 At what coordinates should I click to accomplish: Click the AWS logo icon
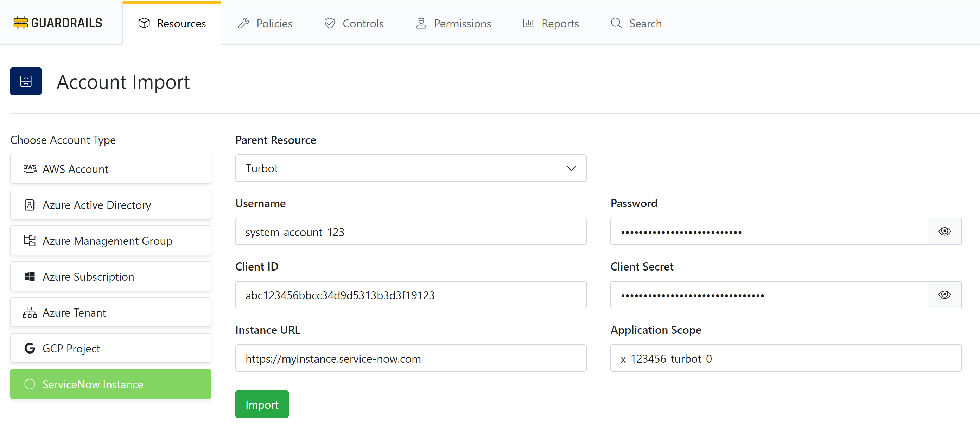[30, 168]
